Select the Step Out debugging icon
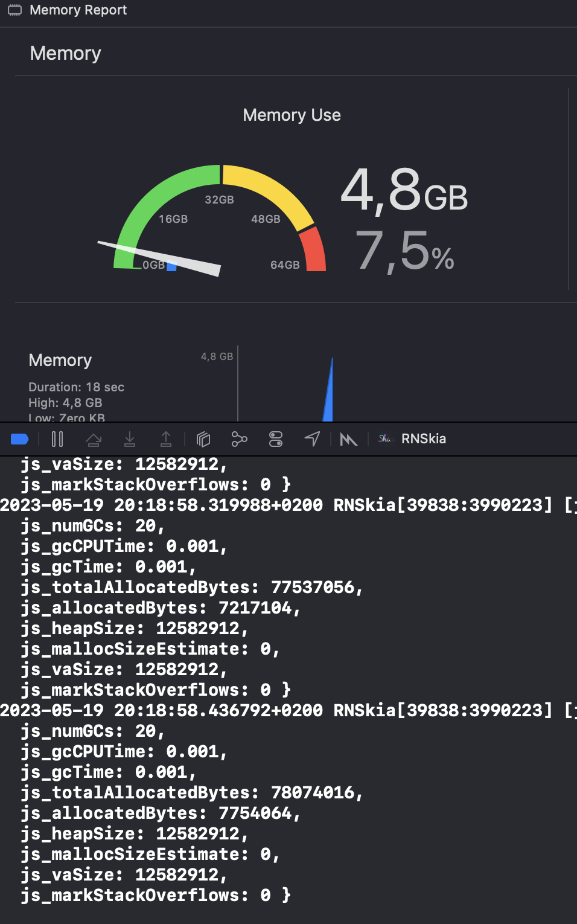The height and width of the screenshot is (924, 577). (x=166, y=438)
